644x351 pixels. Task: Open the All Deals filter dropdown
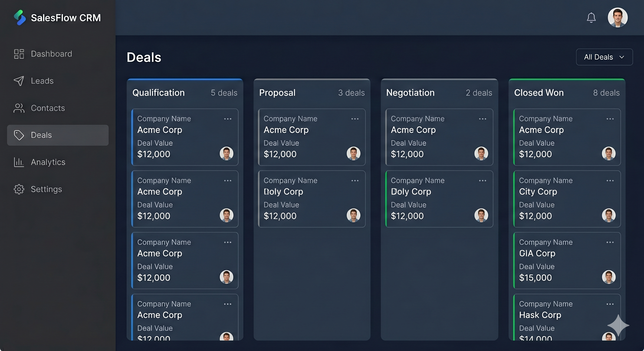[x=604, y=57]
